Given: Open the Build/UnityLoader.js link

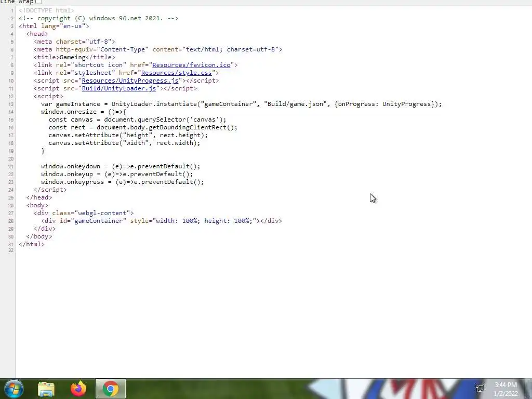Looking at the screenshot, I should (119, 88).
